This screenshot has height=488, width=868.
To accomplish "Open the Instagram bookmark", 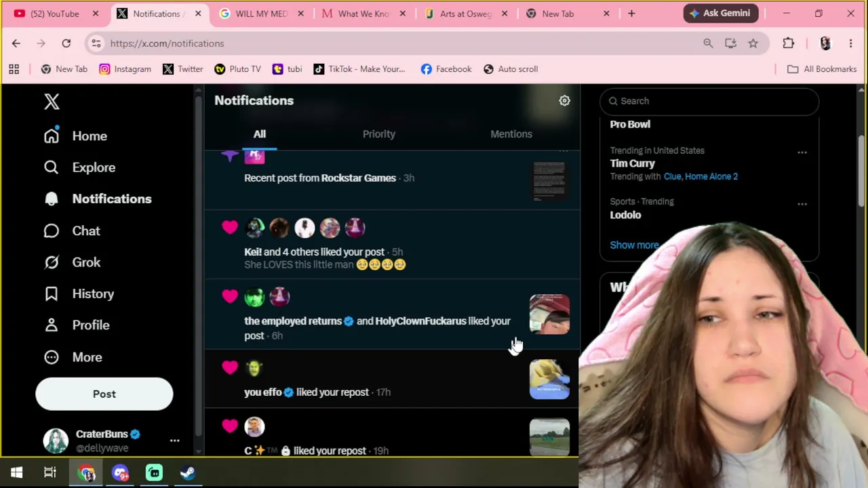I will point(125,69).
